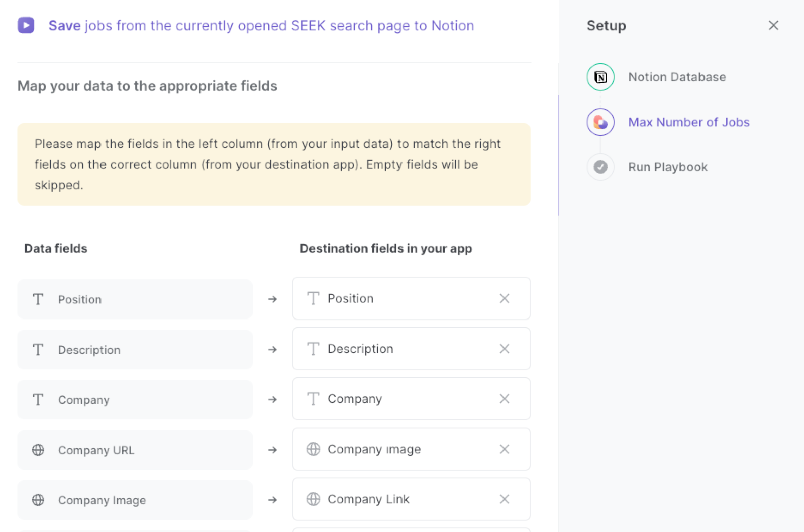
Task: Select the Company data field
Action: (x=135, y=400)
